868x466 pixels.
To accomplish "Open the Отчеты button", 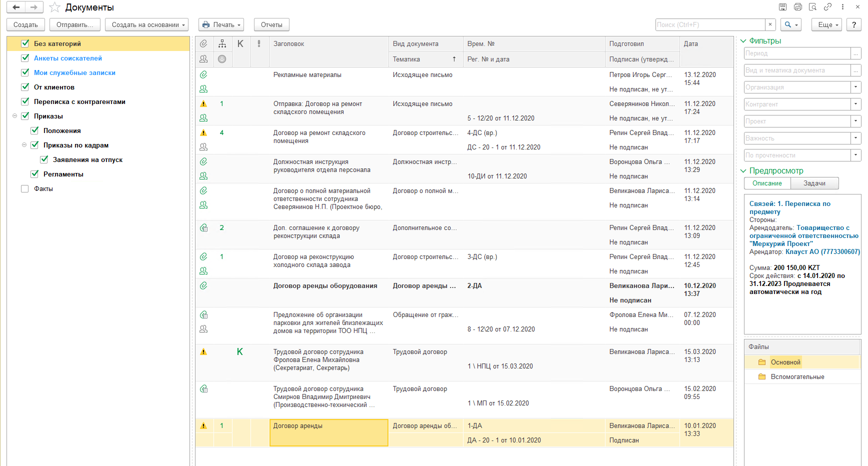I will [x=271, y=24].
